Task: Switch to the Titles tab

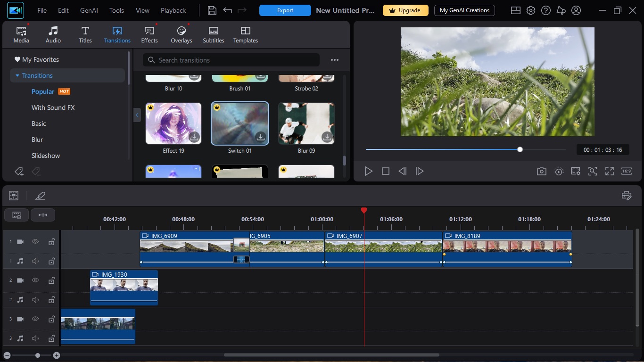Action: click(x=85, y=35)
